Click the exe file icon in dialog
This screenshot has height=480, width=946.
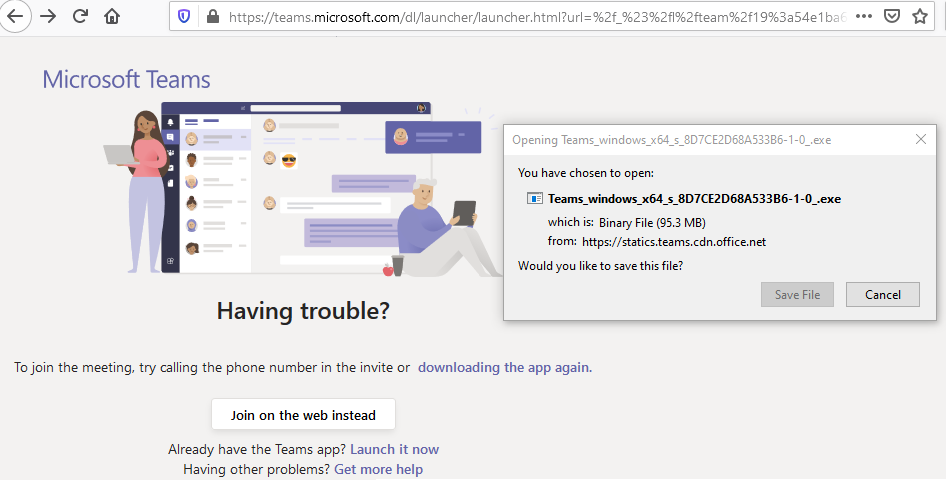coord(535,198)
